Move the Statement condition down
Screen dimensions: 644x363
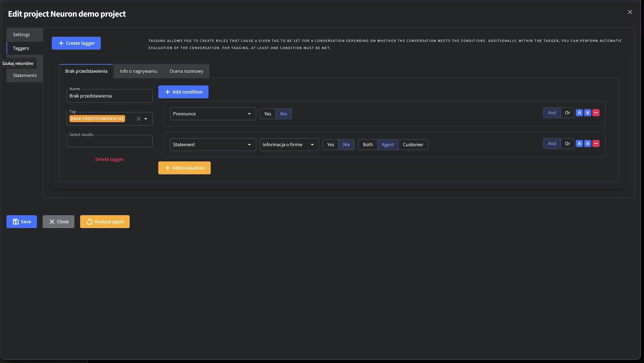588,144
